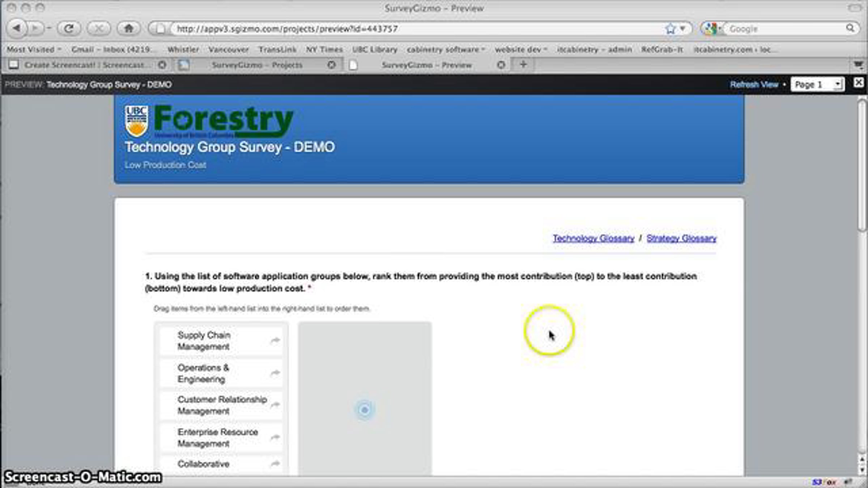Open the Technology Glossary link
The height and width of the screenshot is (488, 868).
593,238
